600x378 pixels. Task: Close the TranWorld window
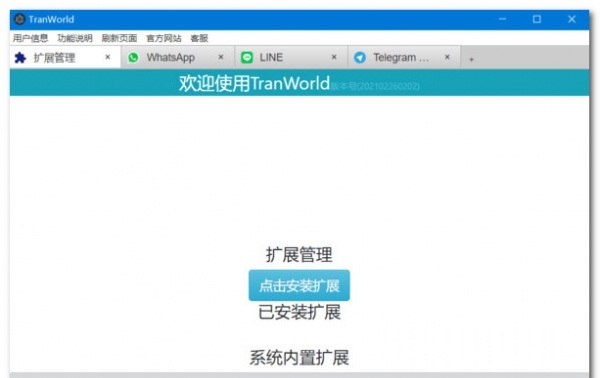coord(572,19)
